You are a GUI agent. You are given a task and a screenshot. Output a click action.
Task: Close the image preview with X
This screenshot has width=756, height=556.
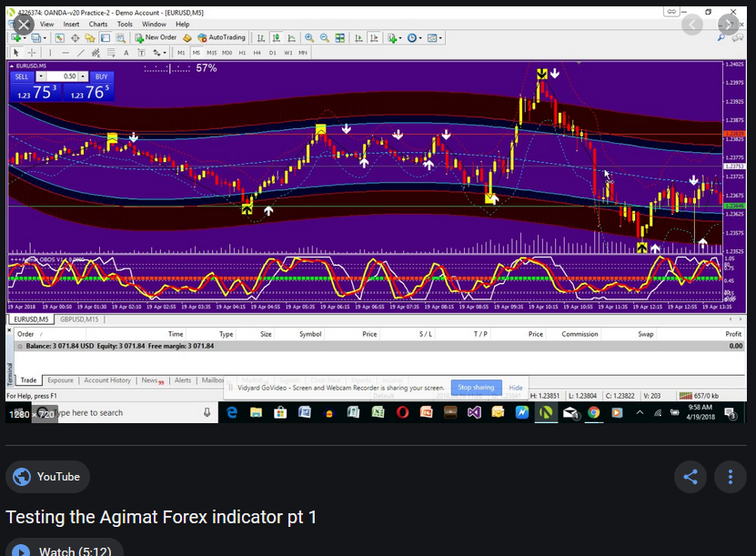click(x=23, y=25)
